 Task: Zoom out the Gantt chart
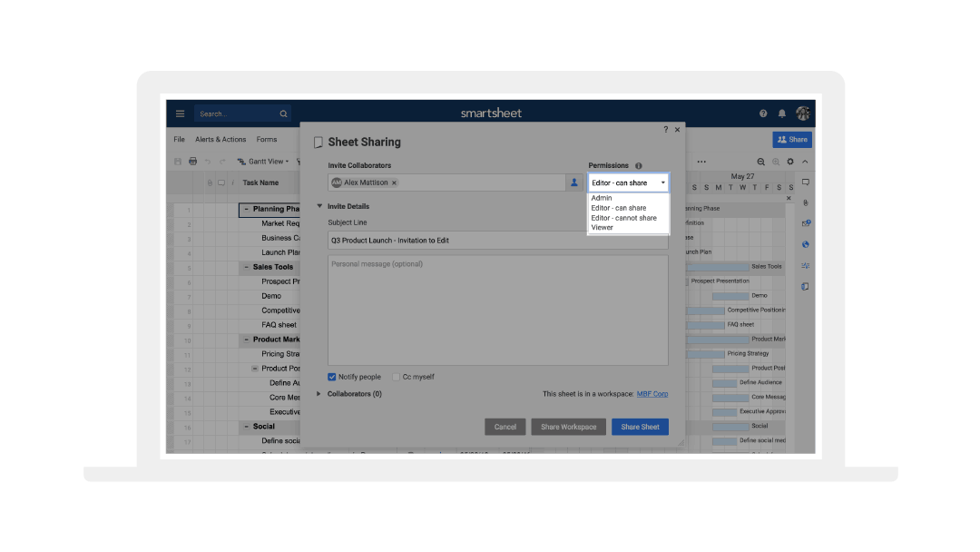pyautogui.click(x=760, y=162)
